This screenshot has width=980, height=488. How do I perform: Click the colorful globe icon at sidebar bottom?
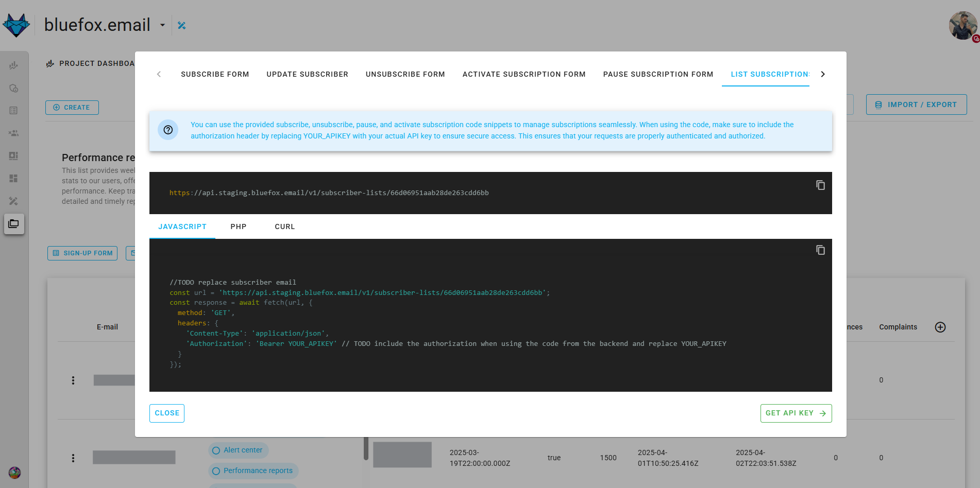pyautogui.click(x=14, y=473)
